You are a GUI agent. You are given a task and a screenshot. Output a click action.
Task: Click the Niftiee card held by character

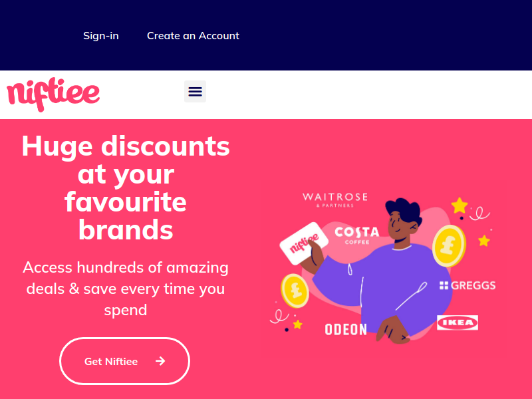click(x=304, y=243)
